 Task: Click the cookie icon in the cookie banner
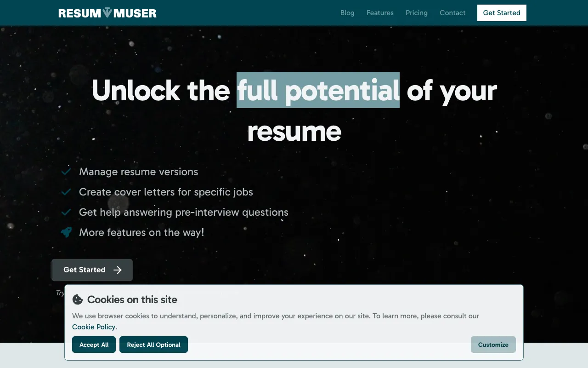pos(78,299)
